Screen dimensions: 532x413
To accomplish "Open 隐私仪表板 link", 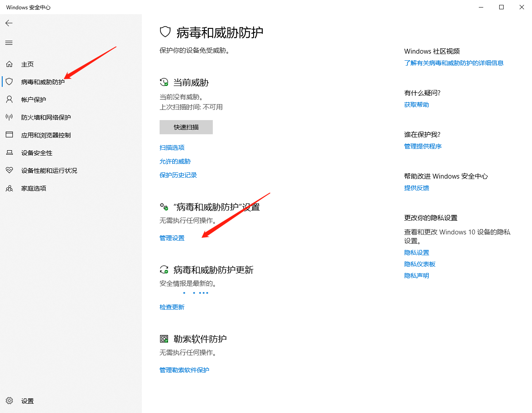I will coord(420,264).
